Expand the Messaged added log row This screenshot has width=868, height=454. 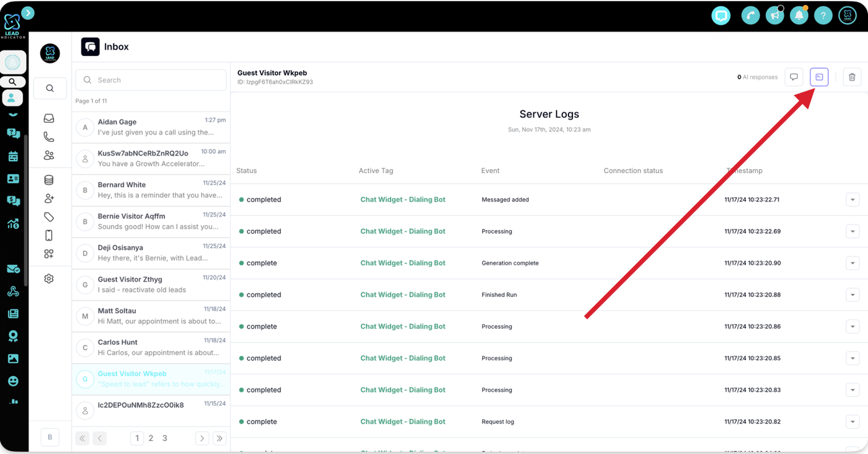(x=852, y=200)
